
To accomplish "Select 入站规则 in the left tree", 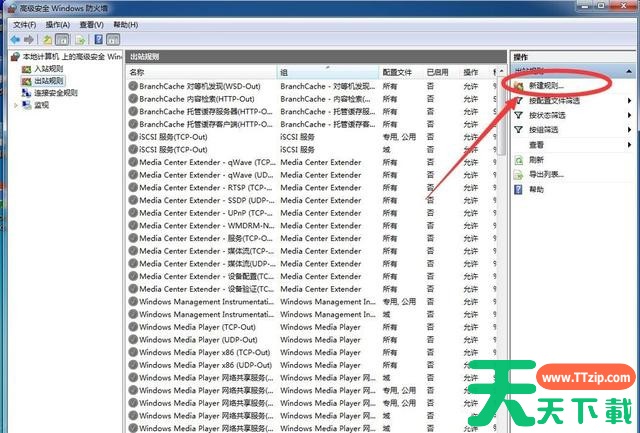I will point(49,69).
